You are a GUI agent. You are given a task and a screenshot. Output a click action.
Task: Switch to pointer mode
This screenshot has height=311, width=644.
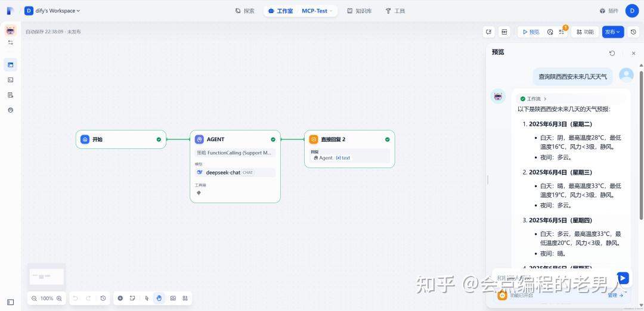pos(147,298)
